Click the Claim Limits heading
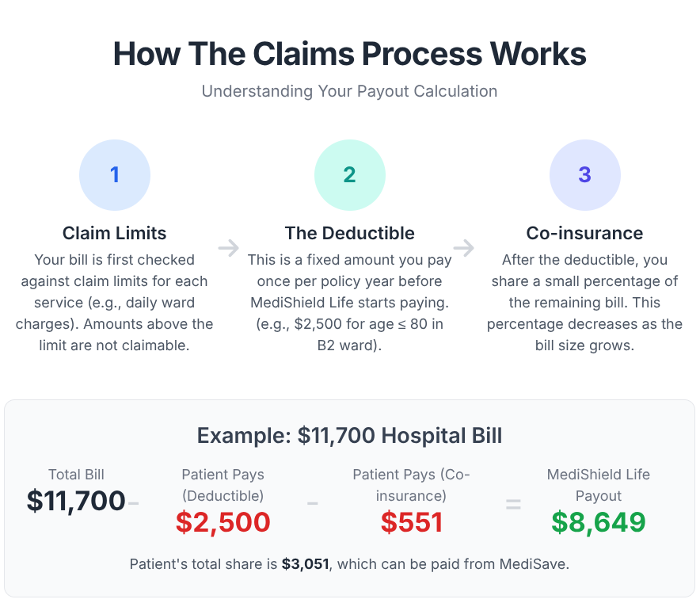Viewport: 700px width, 603px height. pos(115,233)
